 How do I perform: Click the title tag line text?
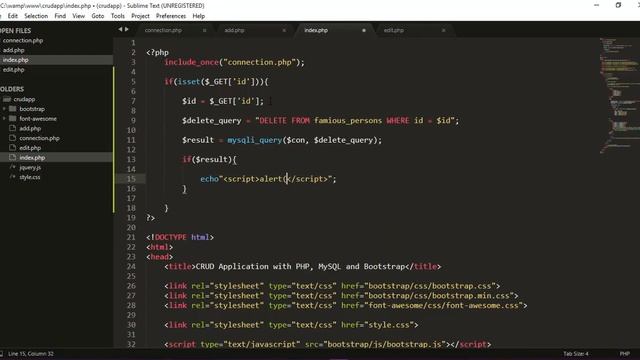[303, 267]
